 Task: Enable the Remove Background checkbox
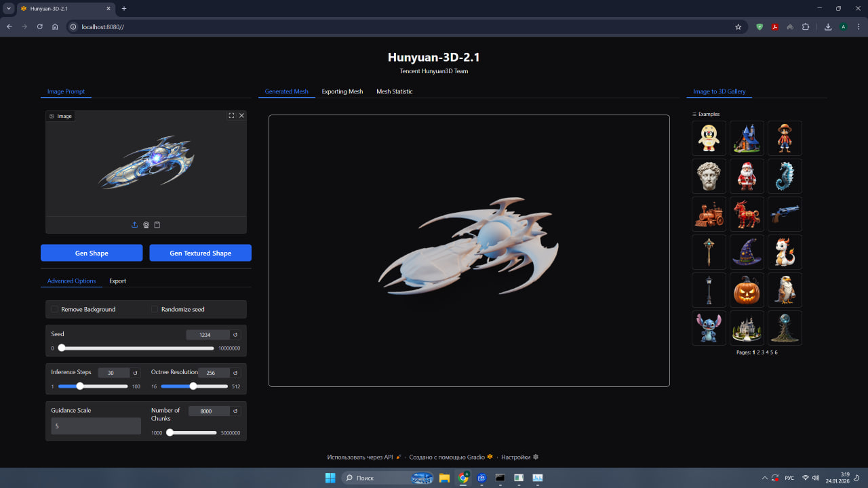(x=54, y=309)
